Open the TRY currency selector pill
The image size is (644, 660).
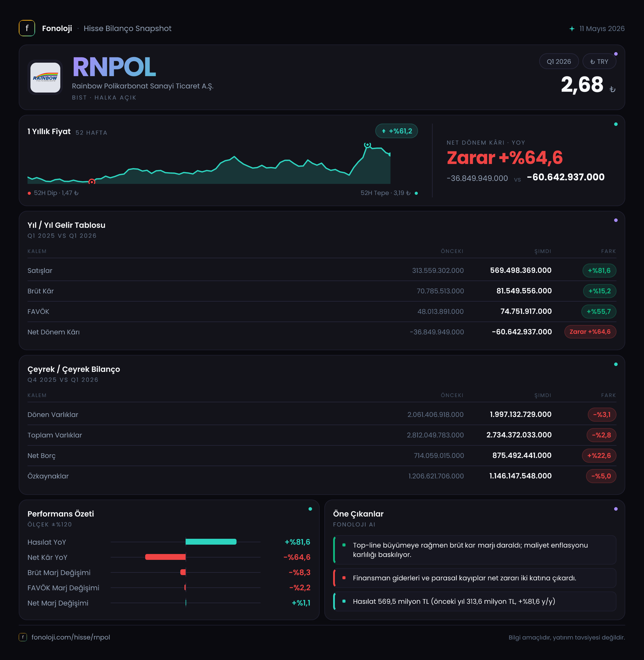point(599,61)
